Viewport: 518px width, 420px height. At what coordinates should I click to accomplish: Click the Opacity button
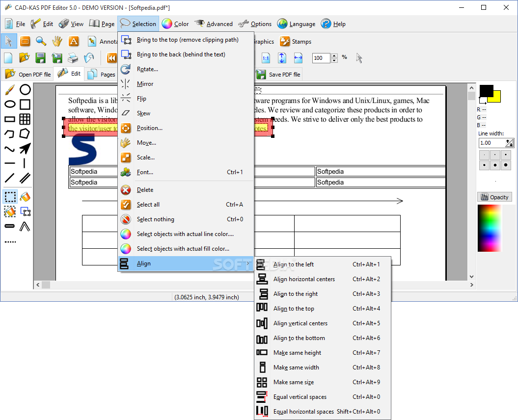494,197
